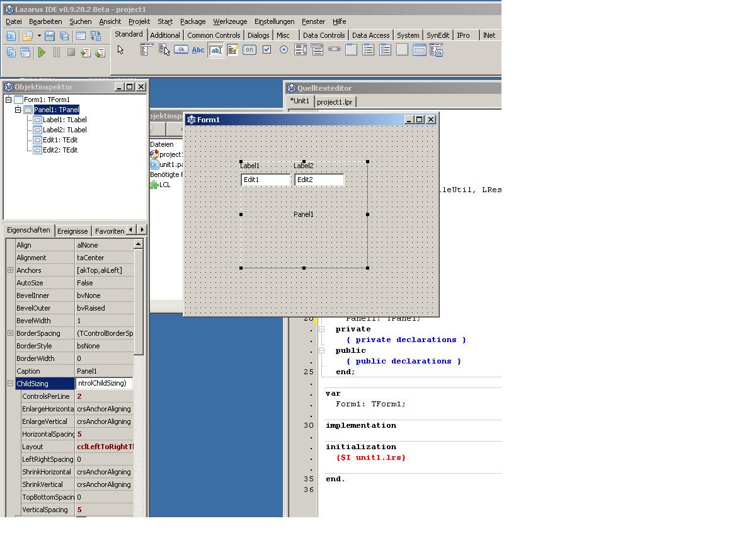Select the TLabel 'Abc' component icon
Viewport: 756px width, 538px height.
click(x=198, y=50)
